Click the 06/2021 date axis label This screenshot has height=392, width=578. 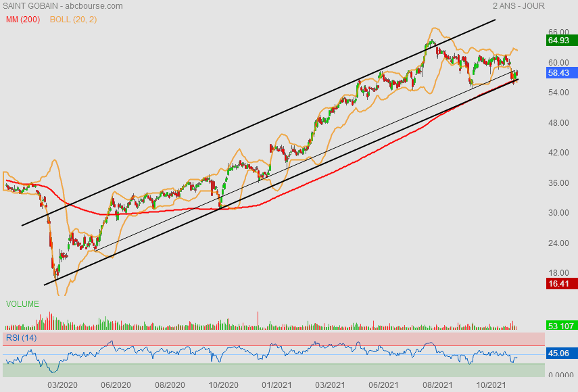pos(383,385)
